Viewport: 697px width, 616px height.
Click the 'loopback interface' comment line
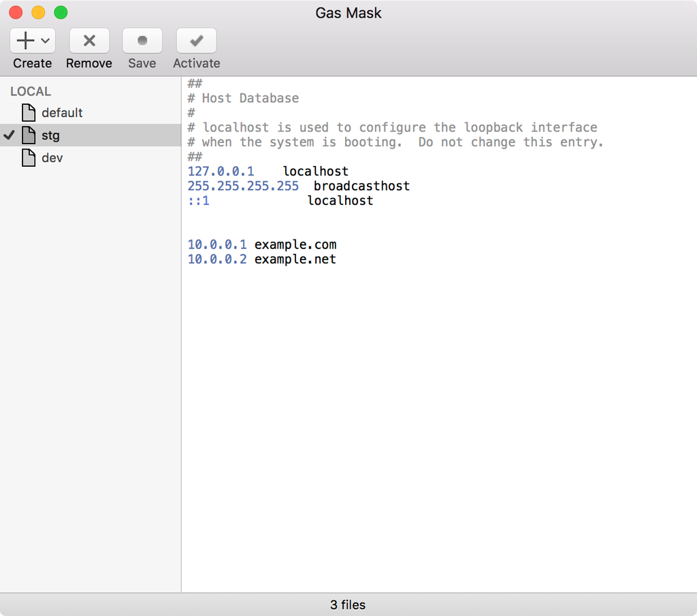coord(393,127)
